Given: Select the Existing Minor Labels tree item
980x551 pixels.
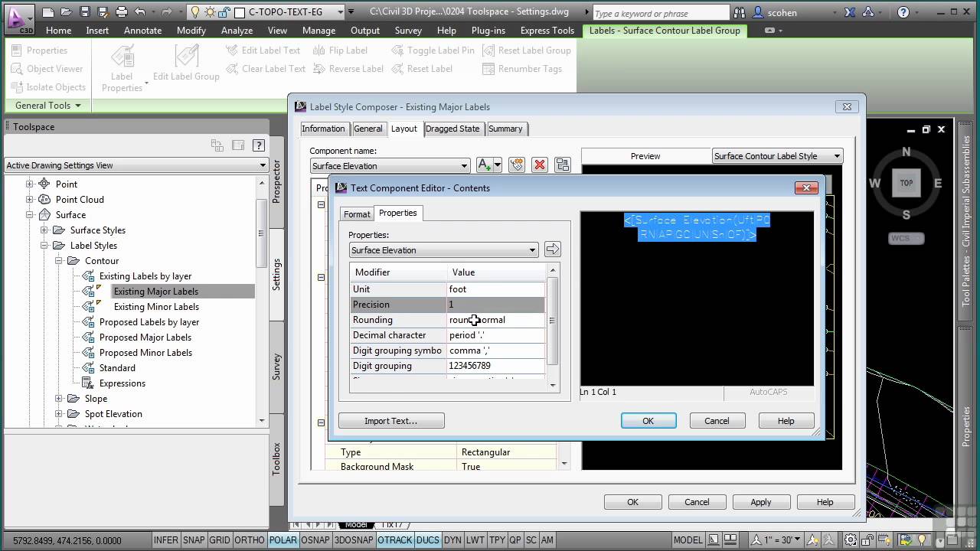Looking at the screenshot, I should (156, 307).
